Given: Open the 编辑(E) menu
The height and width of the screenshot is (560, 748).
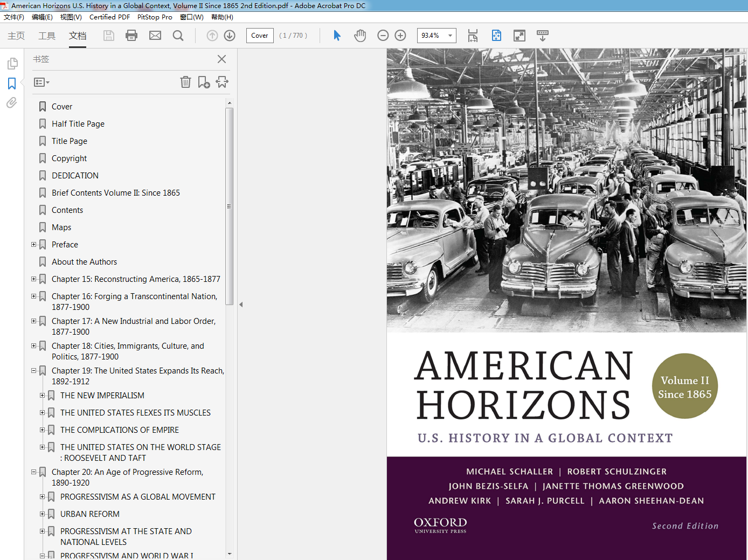Looking at the screenshot, I should point(42,17).
